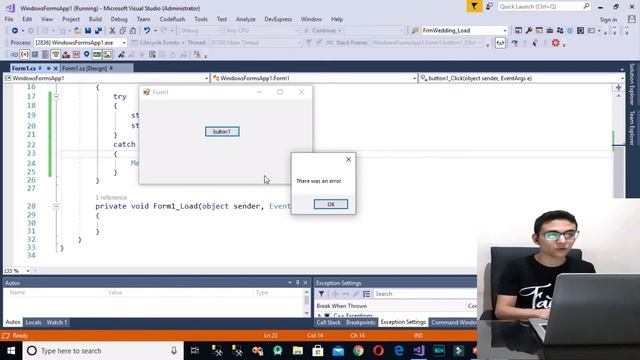Click the Save All toolbar icon
Image resolution: width=640 pixels, height=360 pixels.
(98, 31)
